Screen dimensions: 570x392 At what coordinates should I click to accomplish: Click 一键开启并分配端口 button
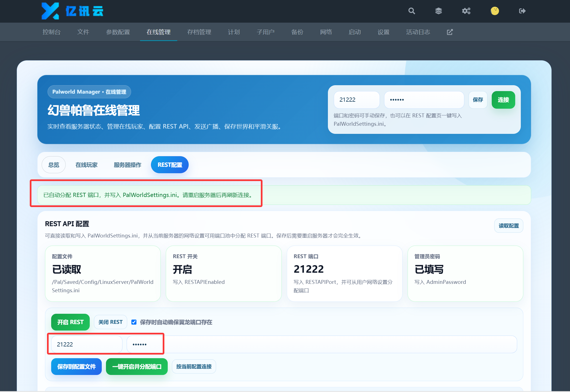(137, 367)
